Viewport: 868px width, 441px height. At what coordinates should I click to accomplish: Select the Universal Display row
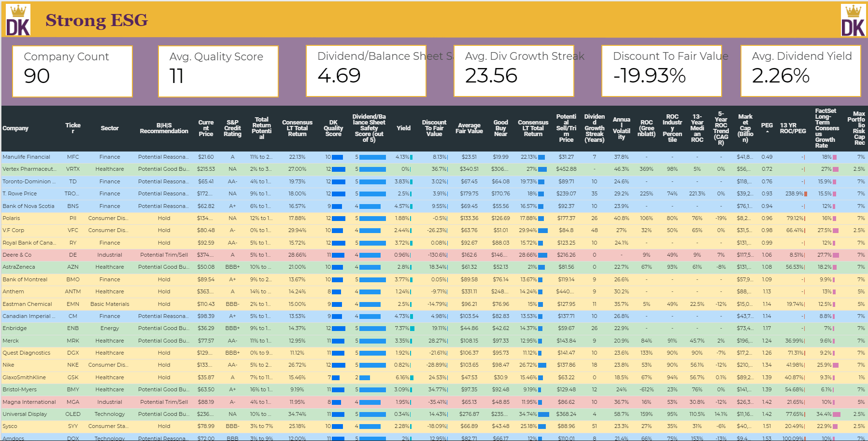[x=434, y=414]
